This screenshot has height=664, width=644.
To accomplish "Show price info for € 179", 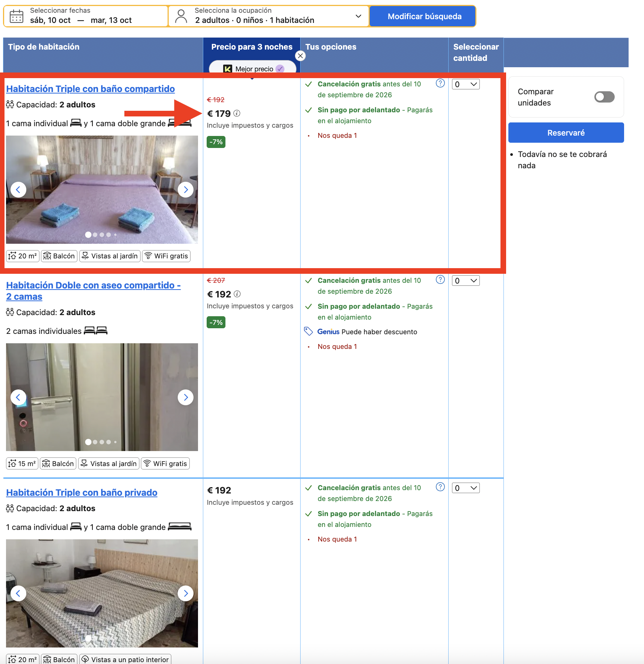I will click(237, 113).
